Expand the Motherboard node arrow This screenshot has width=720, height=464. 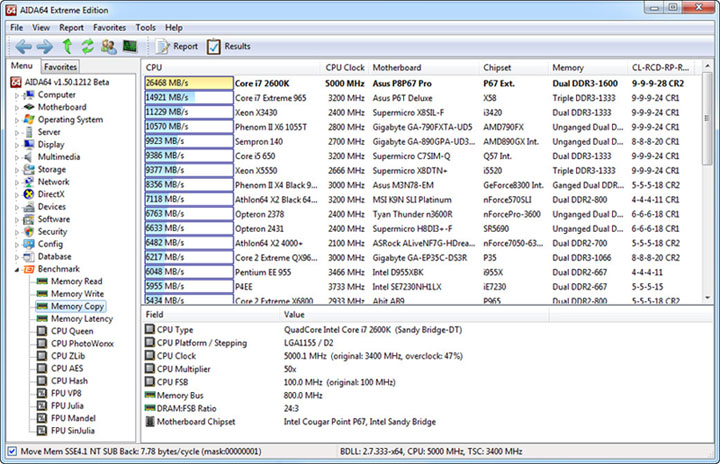17,108
